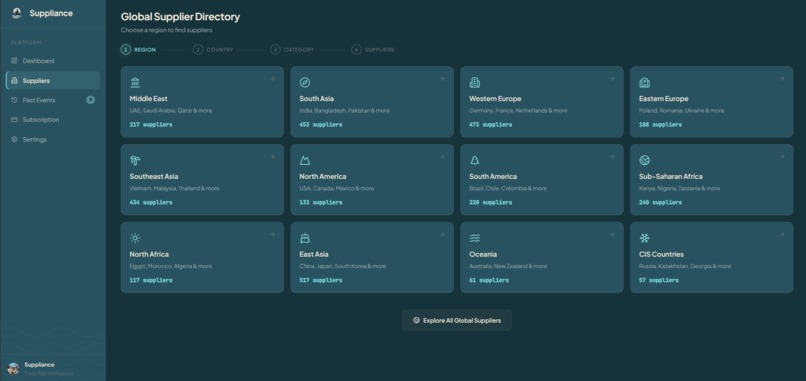The width and height of the screenshot is (806, 381).
Task: Select step 3 Category in wizard
Action: (x=292, y=50)
